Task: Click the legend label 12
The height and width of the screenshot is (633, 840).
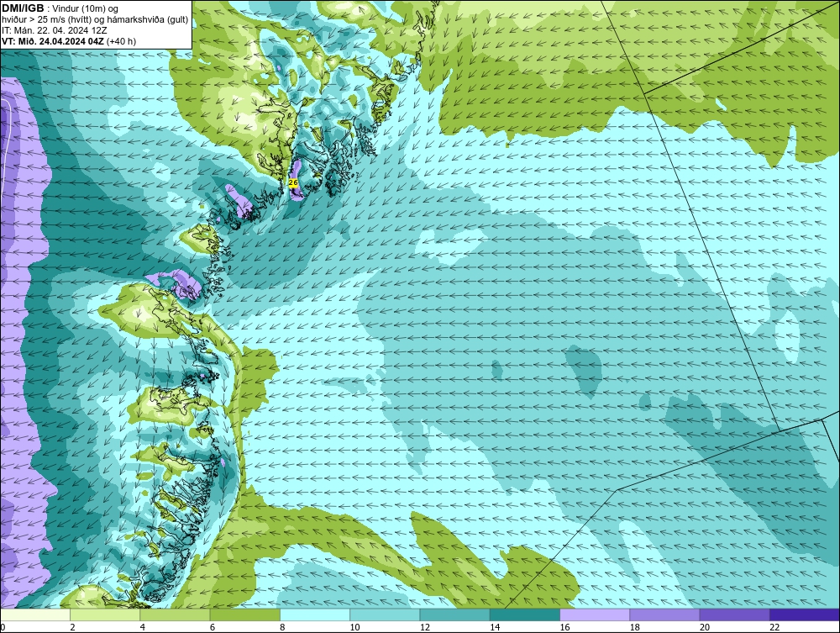Action: [425, 627]
